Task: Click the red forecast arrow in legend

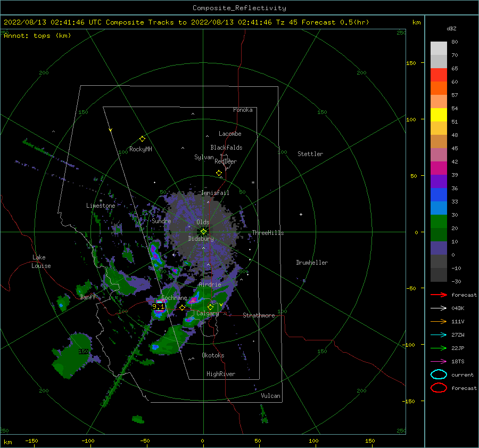Action: click(x=439, y=295)
